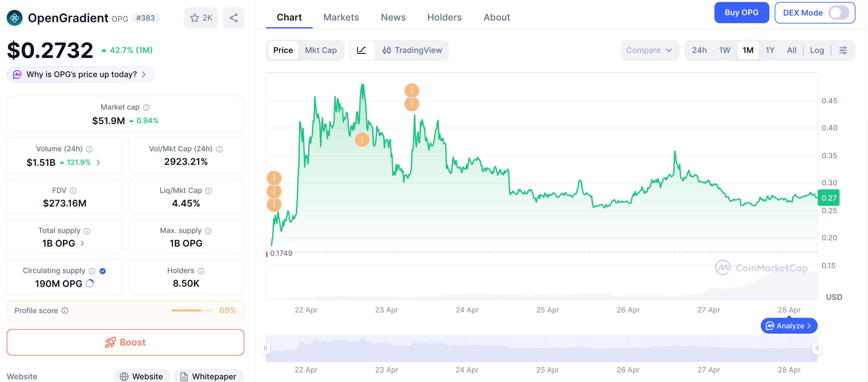Click right handle of range slider
Image resolution: width=868 pixels, height=382 pixels.
(816, 348)
